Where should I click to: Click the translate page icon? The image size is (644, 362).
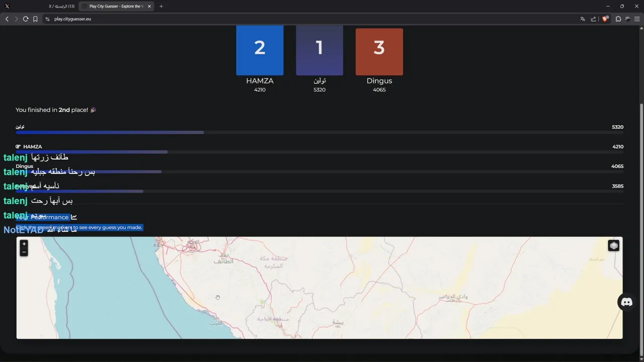pyautogui.click(x=583, y=19)
